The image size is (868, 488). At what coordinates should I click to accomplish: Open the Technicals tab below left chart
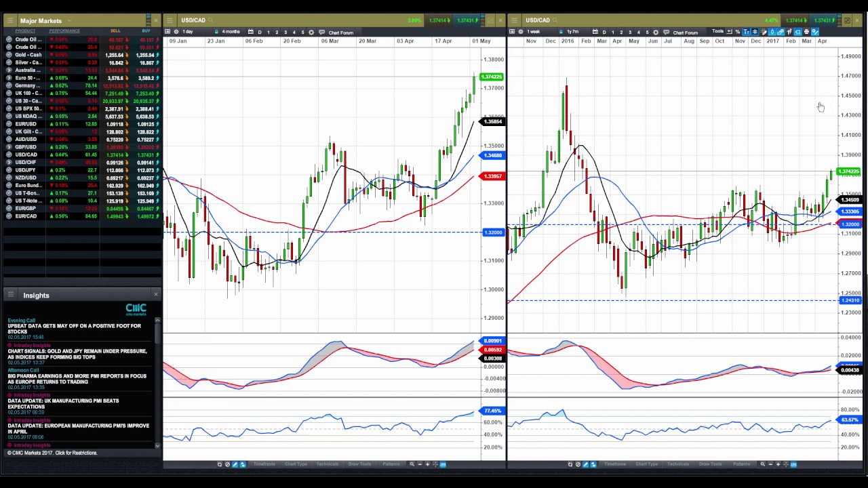(x=327, y=464)
